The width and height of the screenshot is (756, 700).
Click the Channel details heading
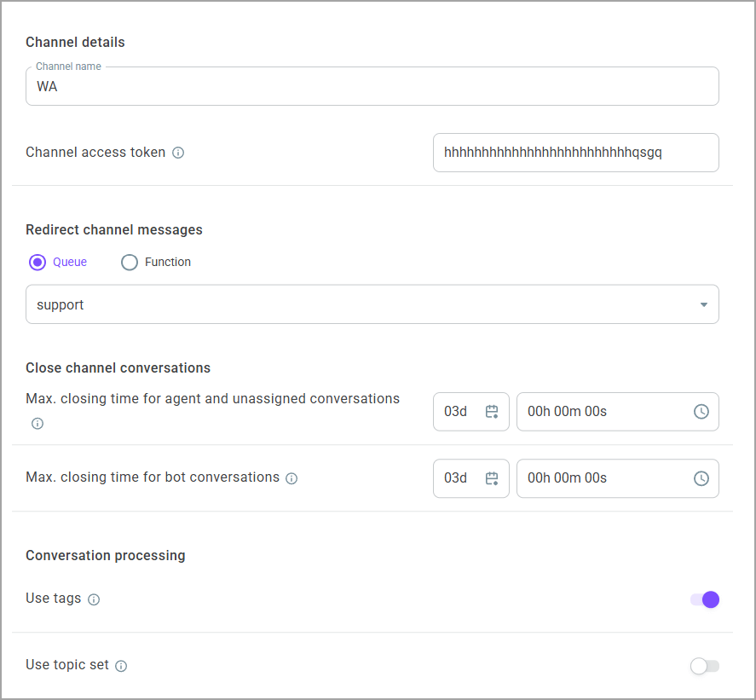tap(75, 42)
